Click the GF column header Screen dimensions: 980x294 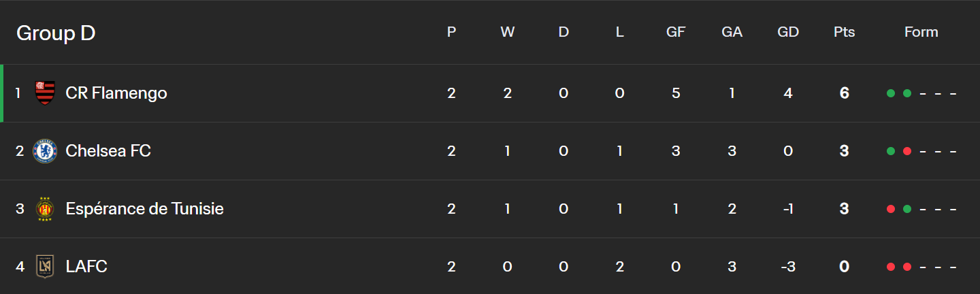[676, 32]
